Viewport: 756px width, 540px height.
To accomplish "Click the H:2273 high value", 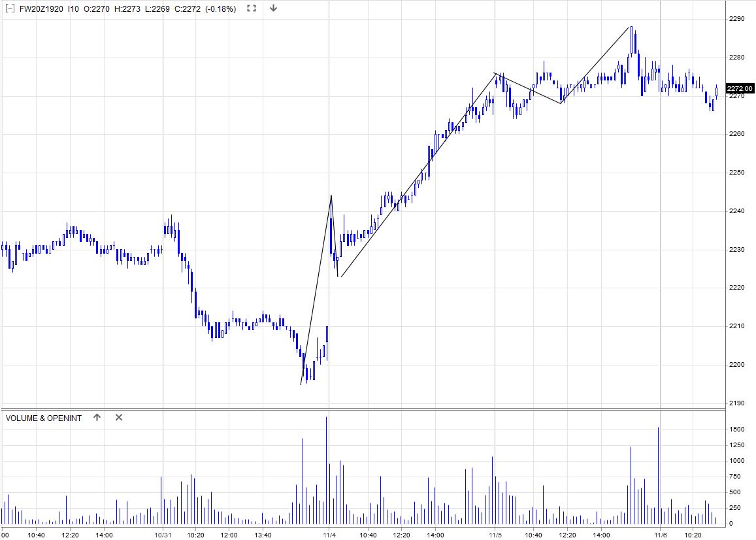I will coord(127,8).
